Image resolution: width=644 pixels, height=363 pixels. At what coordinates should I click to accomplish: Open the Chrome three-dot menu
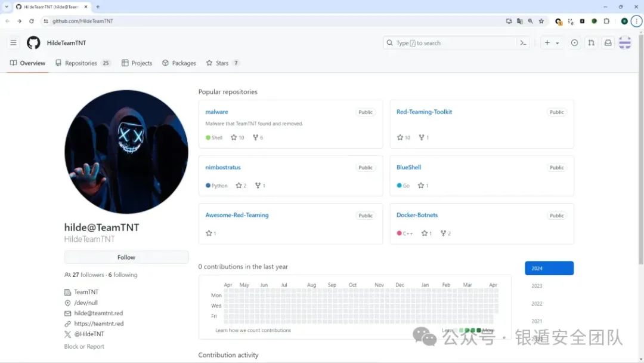[x=636, y=21]
